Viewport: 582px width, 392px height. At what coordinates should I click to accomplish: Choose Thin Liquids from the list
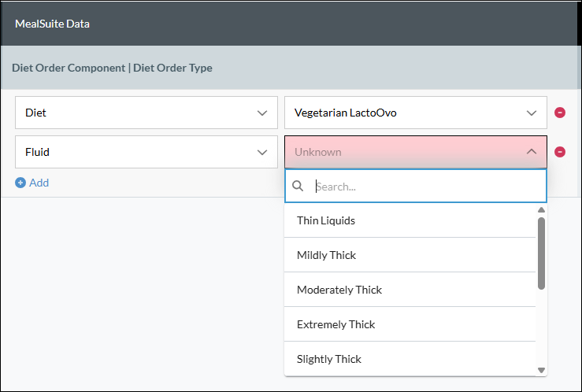click(410, 220)
